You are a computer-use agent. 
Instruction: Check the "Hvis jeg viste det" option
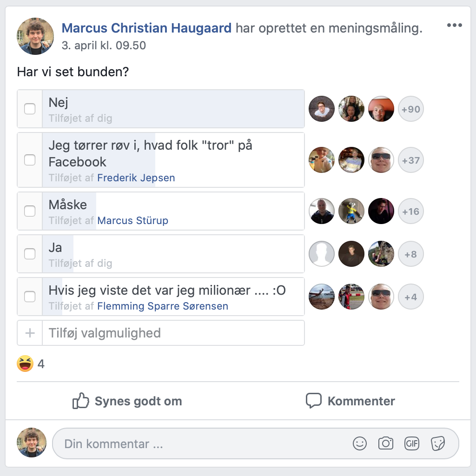pyautogui.click(x=30, y=297)
